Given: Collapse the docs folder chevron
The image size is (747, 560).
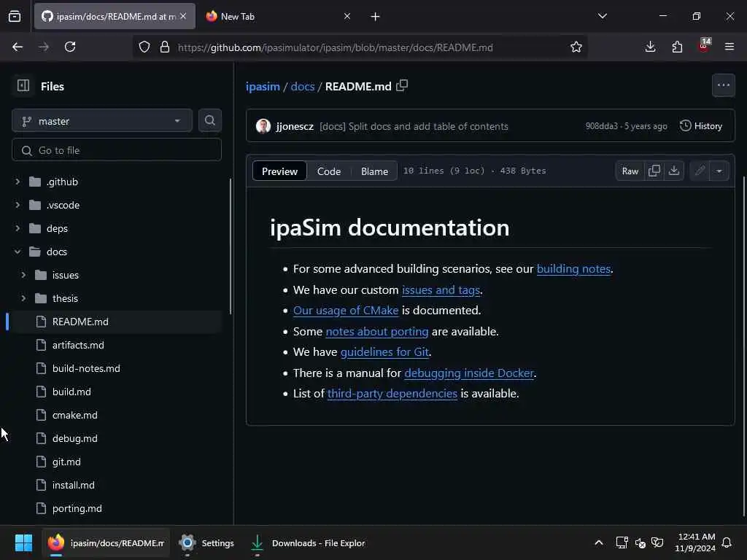Looking at the screenshot, I should click(18, 252).
